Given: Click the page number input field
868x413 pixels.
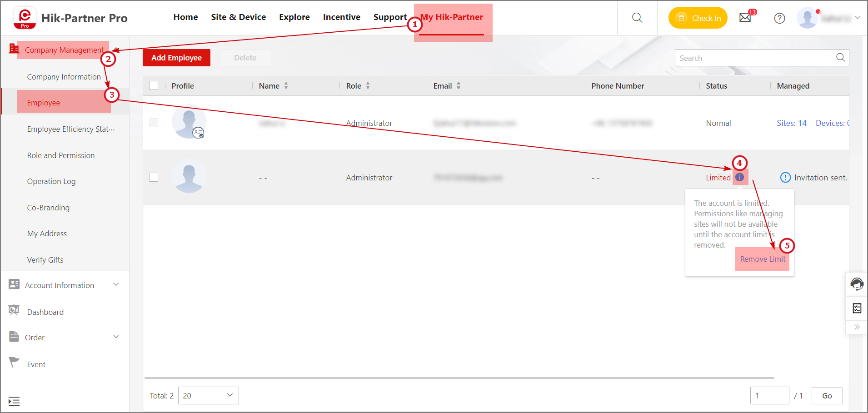Looking at the screenshot, I should (770, 396).
